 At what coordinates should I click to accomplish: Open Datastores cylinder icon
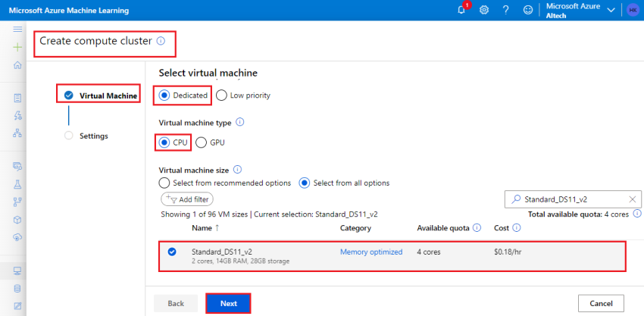(x=17, y=289)
